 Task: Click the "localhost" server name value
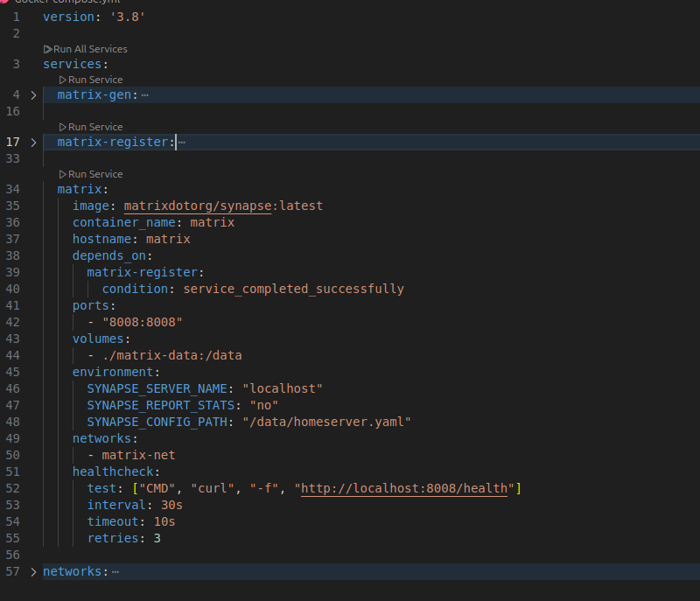coord(283,389)
